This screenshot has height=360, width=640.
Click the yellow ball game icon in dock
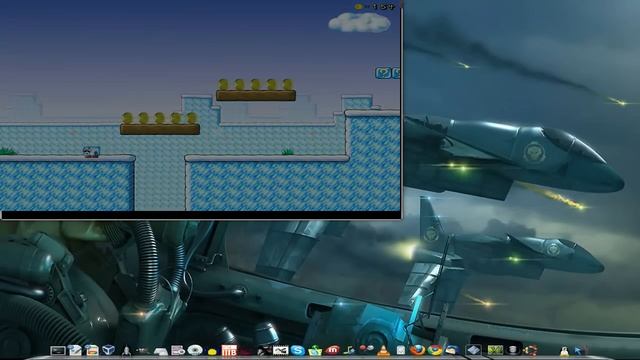pos(212,352)
